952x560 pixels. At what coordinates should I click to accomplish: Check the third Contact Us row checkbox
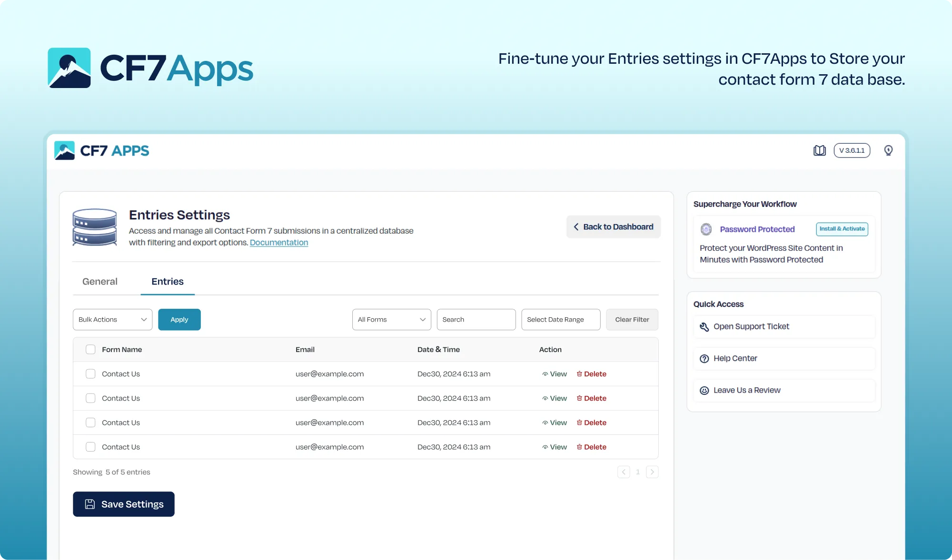coord(90,422)
